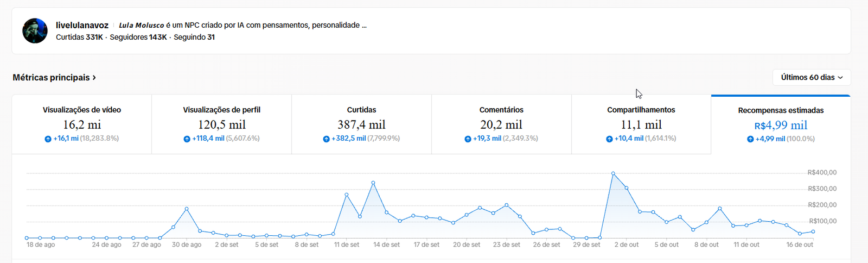Select the Visualizações de perfil tab
The image size is (868, 263).
coord(222,124)
